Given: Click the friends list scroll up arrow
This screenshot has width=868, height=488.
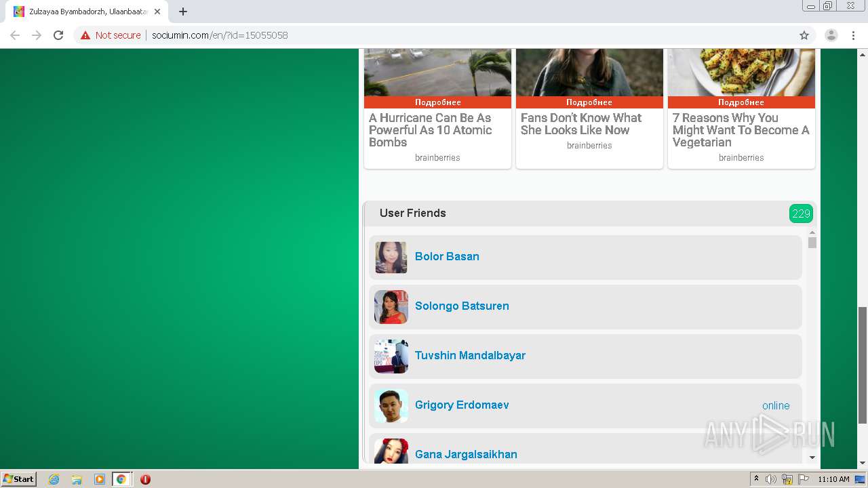Looking at the screenshot, I should (812, 232).
